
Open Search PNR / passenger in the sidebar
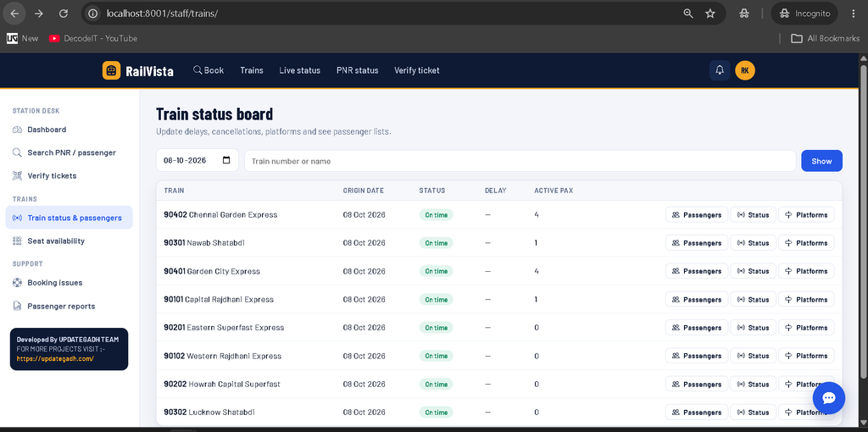point(70,152)
